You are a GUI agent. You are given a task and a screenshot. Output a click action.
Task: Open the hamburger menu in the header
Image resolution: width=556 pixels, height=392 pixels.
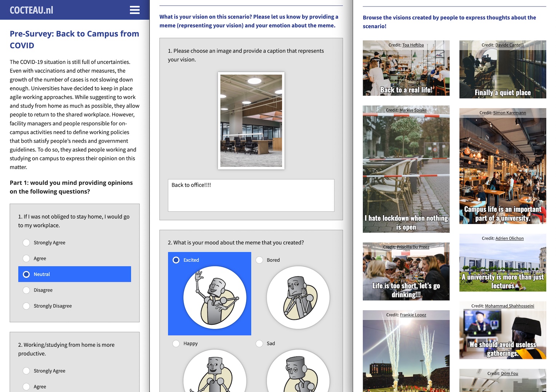(x=134, y=10)
